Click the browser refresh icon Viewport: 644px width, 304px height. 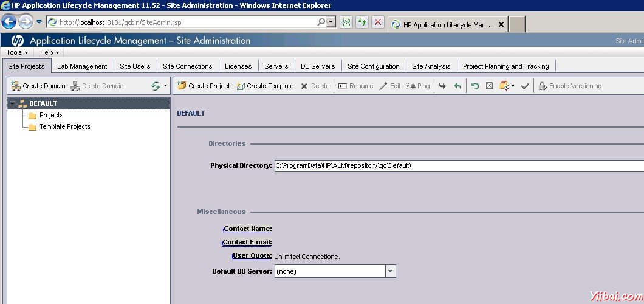[x=362, y=22]
